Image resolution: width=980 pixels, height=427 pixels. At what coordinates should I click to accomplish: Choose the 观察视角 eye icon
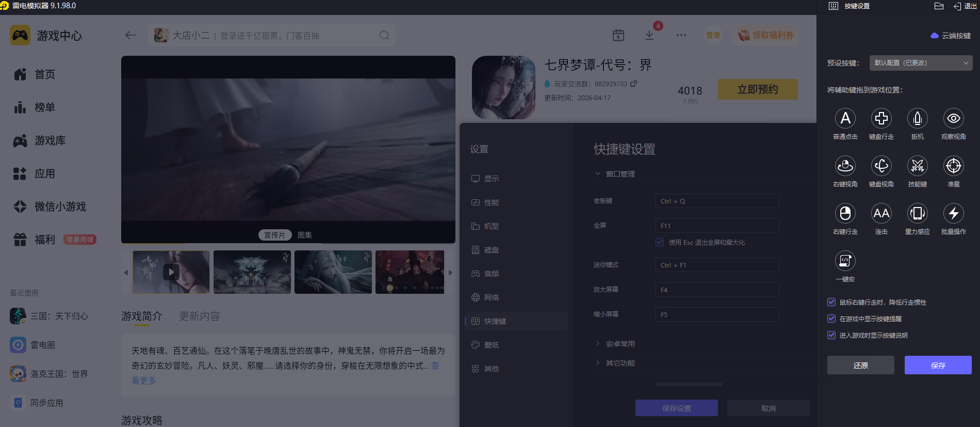point(953,118)
